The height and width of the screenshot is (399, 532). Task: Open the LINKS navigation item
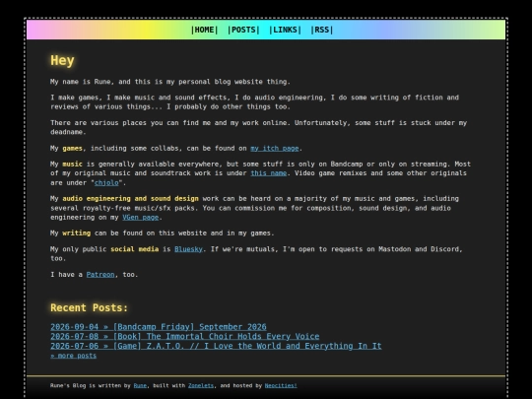(285, 30)
